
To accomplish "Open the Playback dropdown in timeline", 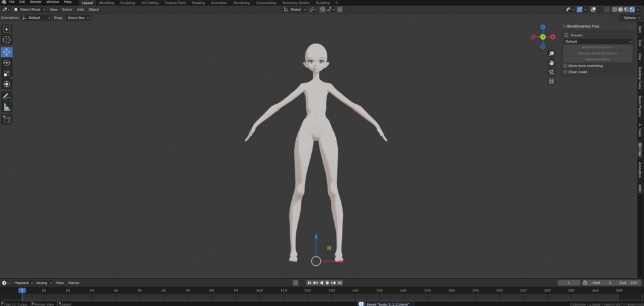I will (23, 283).
